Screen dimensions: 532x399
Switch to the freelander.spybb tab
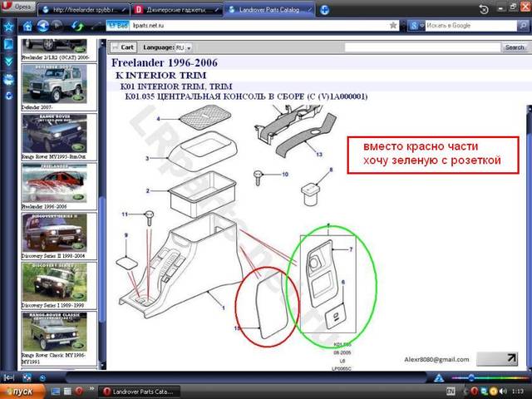(x=84, y=9)
